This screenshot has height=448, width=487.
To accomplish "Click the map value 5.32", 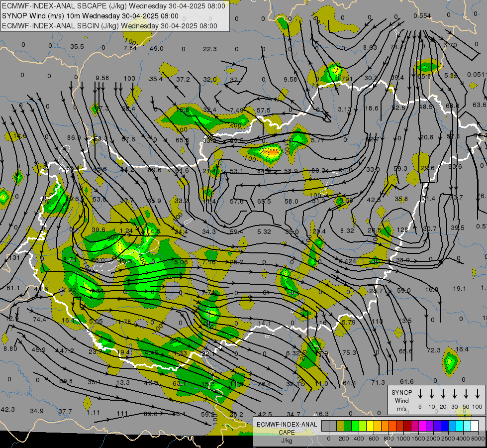I will pyautogui.click(x=264, y=232).
